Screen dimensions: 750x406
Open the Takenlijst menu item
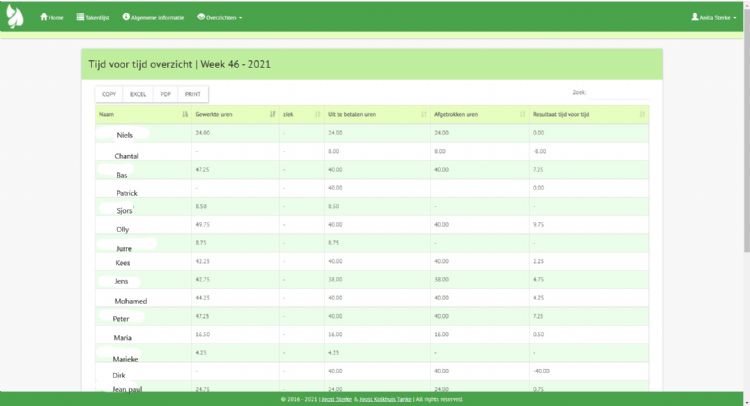pos(98,17)
